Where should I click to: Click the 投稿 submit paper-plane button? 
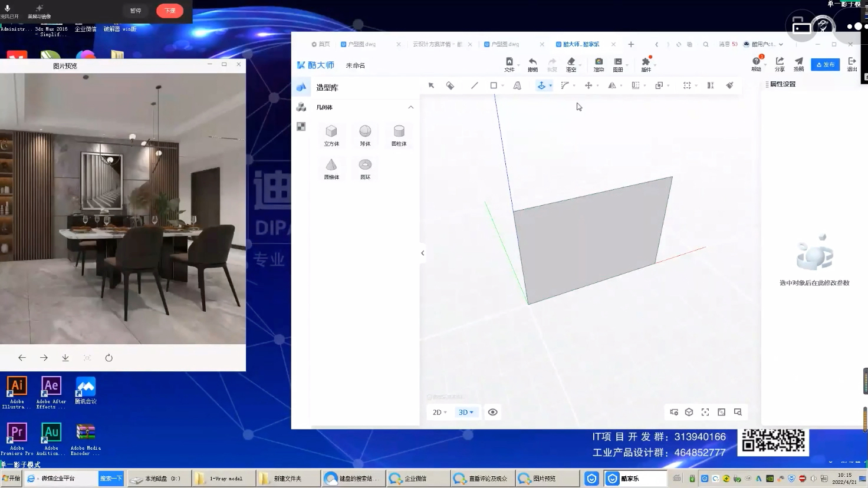point(798,64)
